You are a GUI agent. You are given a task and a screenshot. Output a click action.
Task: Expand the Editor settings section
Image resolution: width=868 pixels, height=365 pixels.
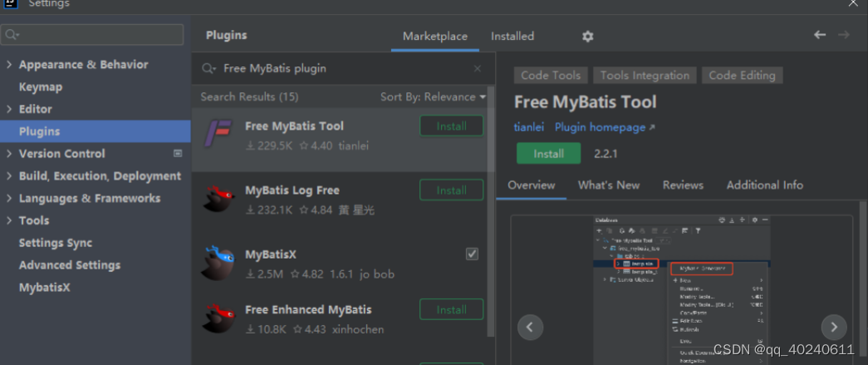9,109
